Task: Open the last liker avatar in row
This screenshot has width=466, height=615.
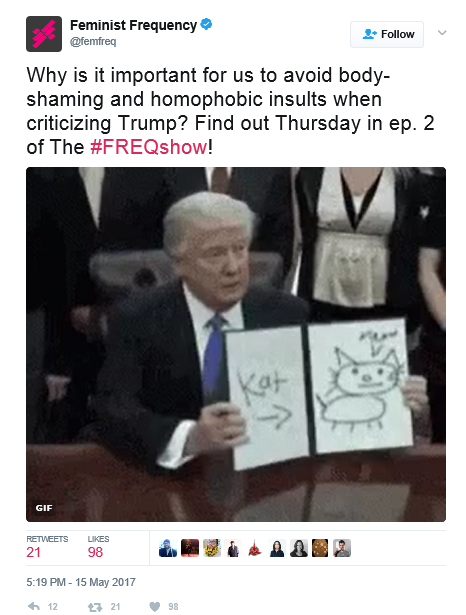Action: pos(342,548)
